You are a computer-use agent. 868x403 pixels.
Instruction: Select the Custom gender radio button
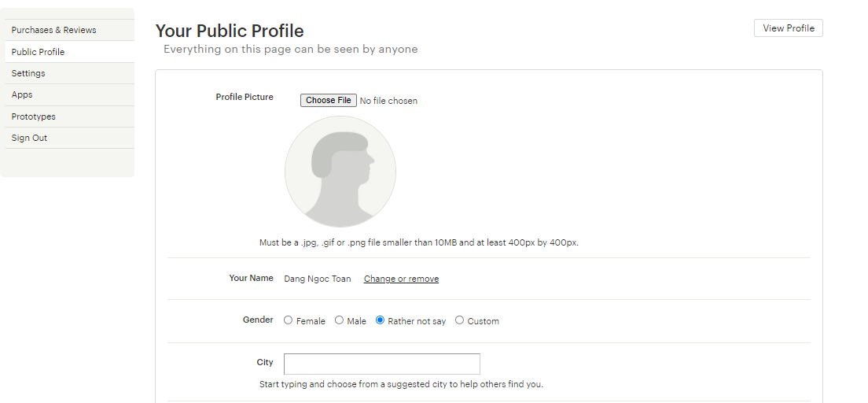459,320
